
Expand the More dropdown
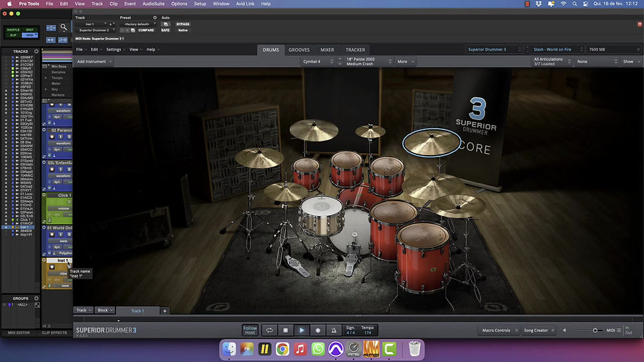(x=405, y=62)
